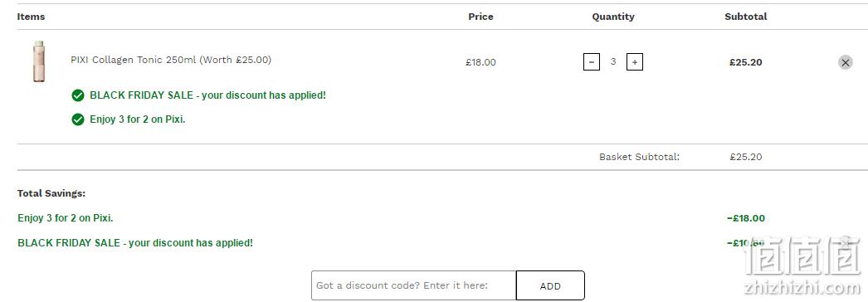Click the Total Savings heading
The image size is (868, 302).
(51, 193)
